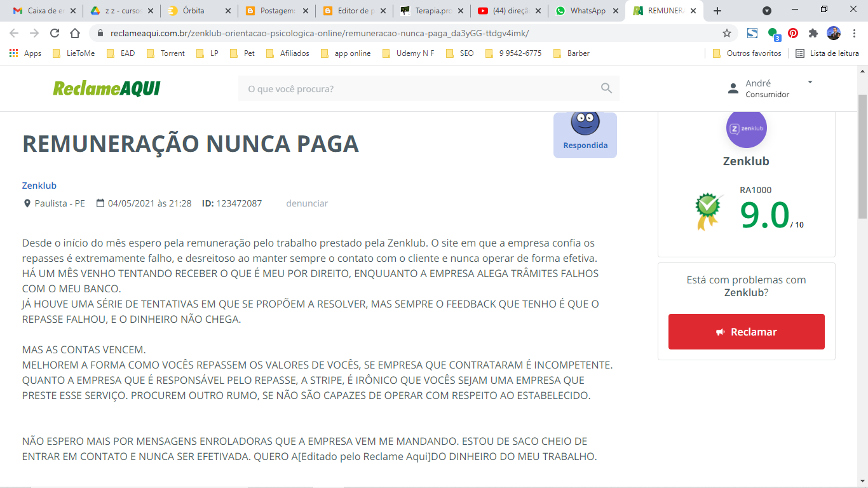Viewport: 868px width, 488px height.
Task: Open the green extension with badge 3
Action: [x=773, y=34]
